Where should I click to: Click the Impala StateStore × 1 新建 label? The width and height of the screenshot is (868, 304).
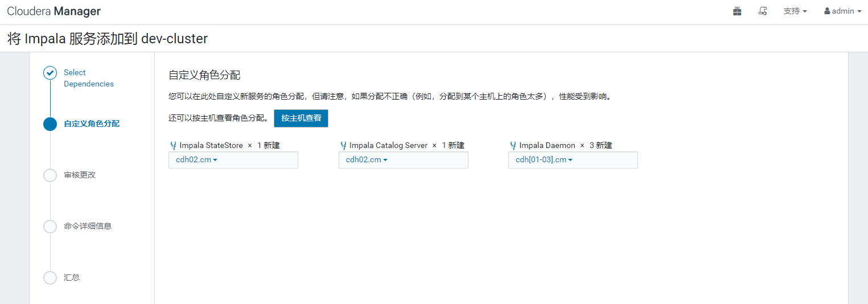click(229, 146)
